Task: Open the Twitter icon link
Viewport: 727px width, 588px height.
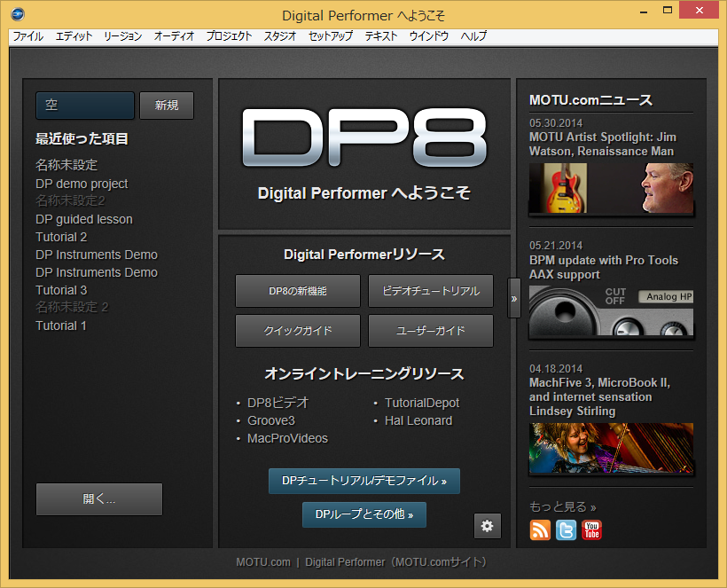Action: [567, 529]
